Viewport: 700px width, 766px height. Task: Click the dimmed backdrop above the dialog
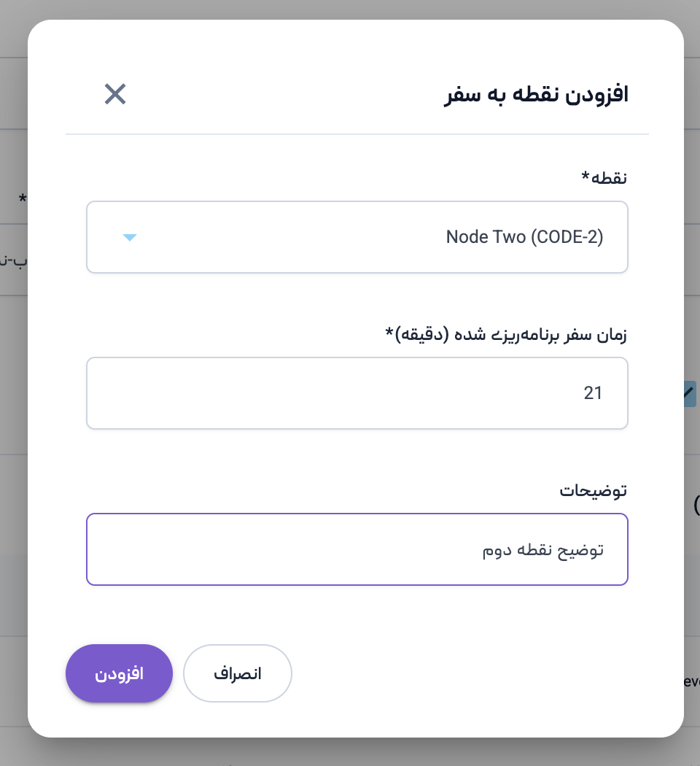(x=350, y=9)
